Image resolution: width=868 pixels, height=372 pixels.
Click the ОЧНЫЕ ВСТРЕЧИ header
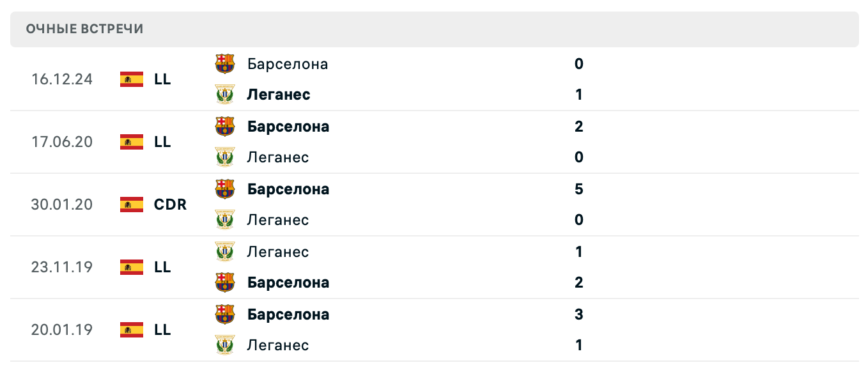click(84, 28)
